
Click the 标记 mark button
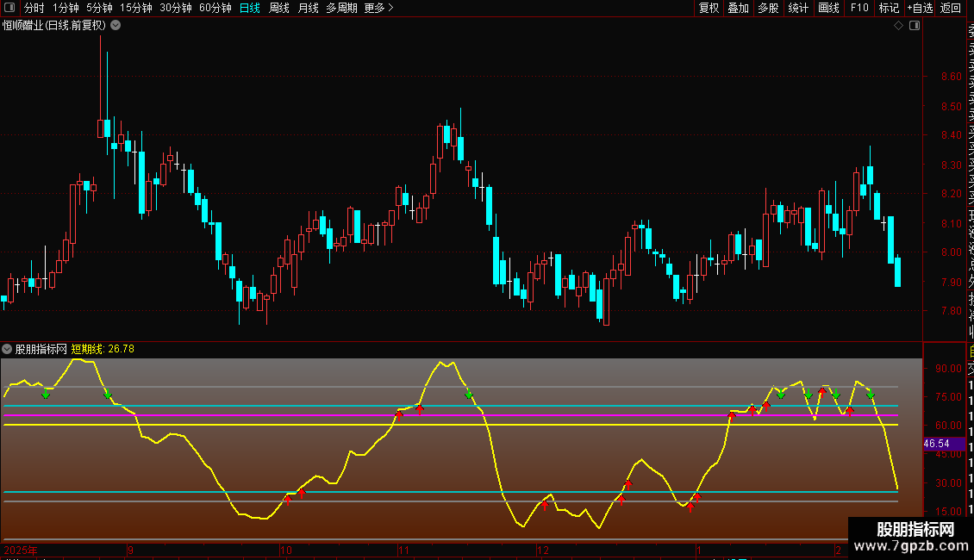coord(889,8)
